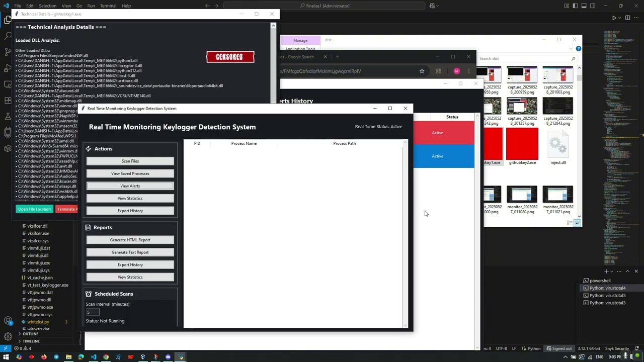Expand the File Explorer ribbon chevron
Viewport: 644px width, 362px height.
point(570,49)
